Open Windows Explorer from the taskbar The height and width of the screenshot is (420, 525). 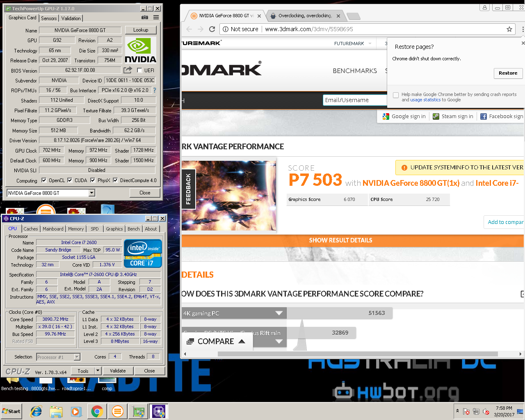coord(56,411)
